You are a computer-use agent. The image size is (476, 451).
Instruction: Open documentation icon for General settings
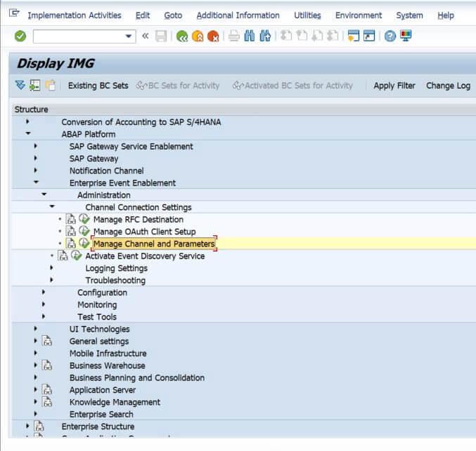coord(46,341)
